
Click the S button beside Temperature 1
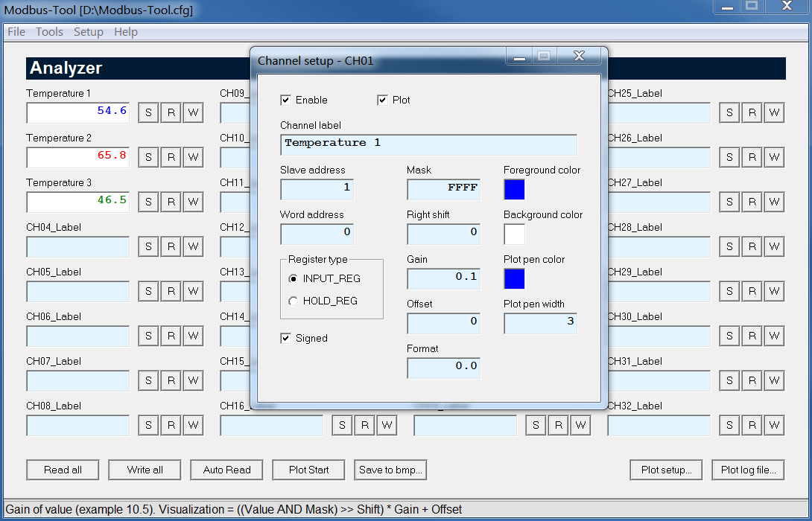(x=148, y=112)
